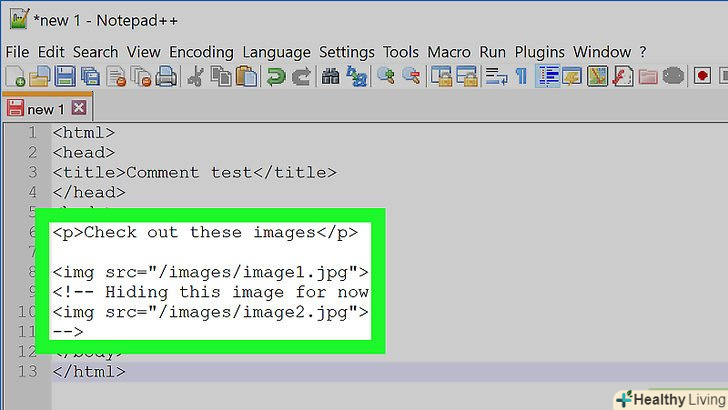Click the Replace icon
The image size is (728, 410).
click(x=356, y=76)
